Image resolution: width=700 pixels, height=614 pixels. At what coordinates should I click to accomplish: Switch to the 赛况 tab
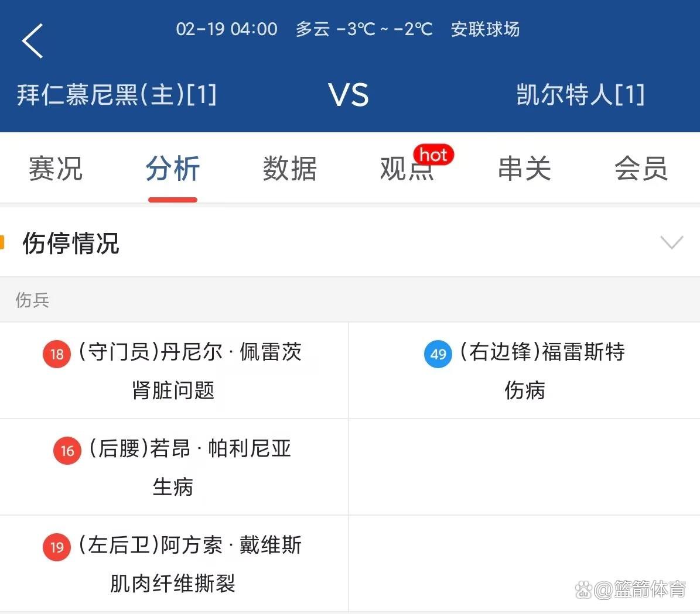click(55, 169)
